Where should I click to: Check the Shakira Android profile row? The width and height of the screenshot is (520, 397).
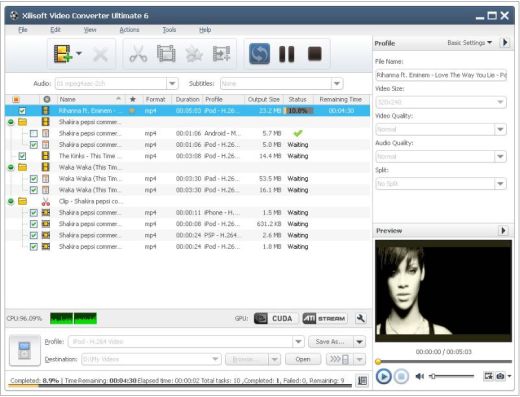(34, 133)
